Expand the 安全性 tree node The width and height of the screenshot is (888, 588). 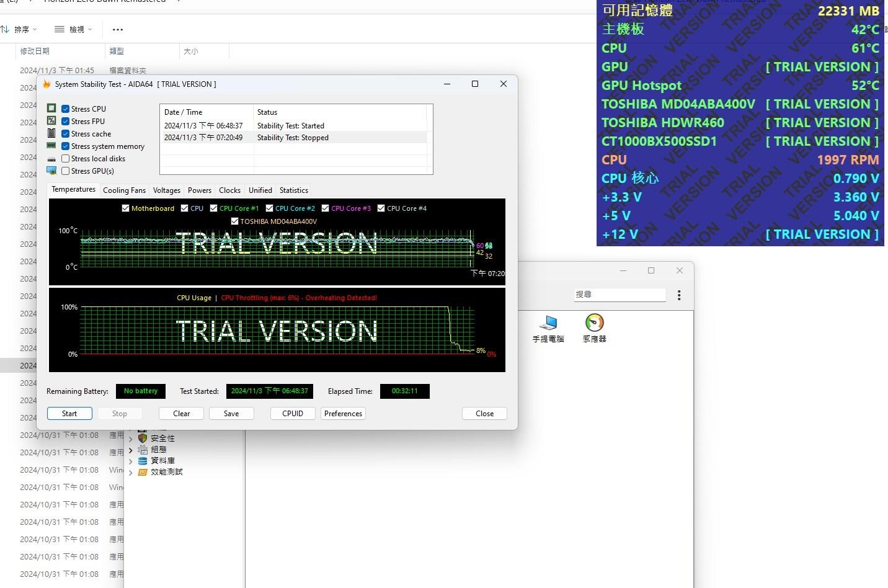[130, 439]
